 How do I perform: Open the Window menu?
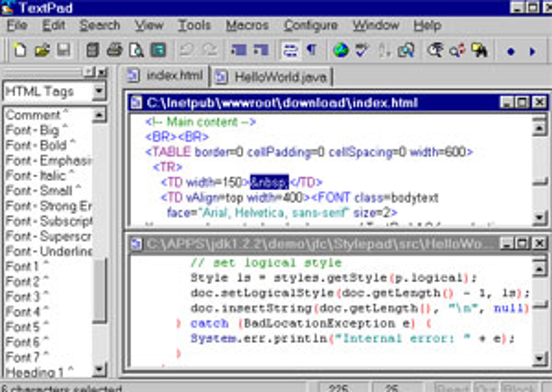(x=376, y=25)
